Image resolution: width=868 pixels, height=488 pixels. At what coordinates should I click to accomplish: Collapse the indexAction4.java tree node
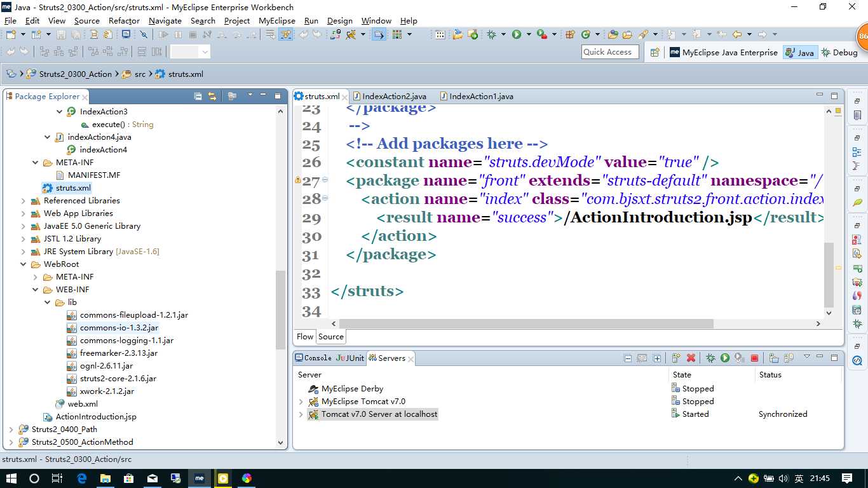pos(48,137)
